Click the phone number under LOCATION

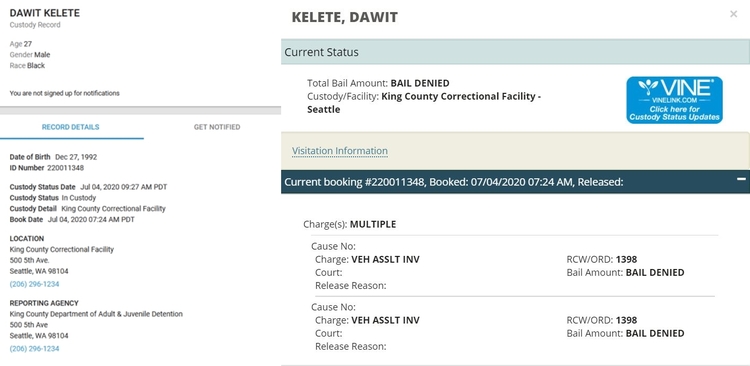pos(34,284)
